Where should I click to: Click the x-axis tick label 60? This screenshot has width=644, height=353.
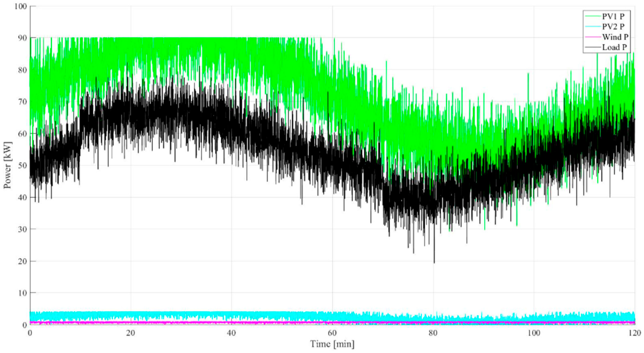332,333
